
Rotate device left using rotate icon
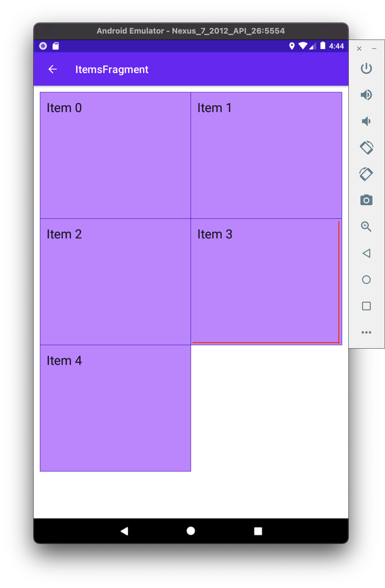point(366,148)
